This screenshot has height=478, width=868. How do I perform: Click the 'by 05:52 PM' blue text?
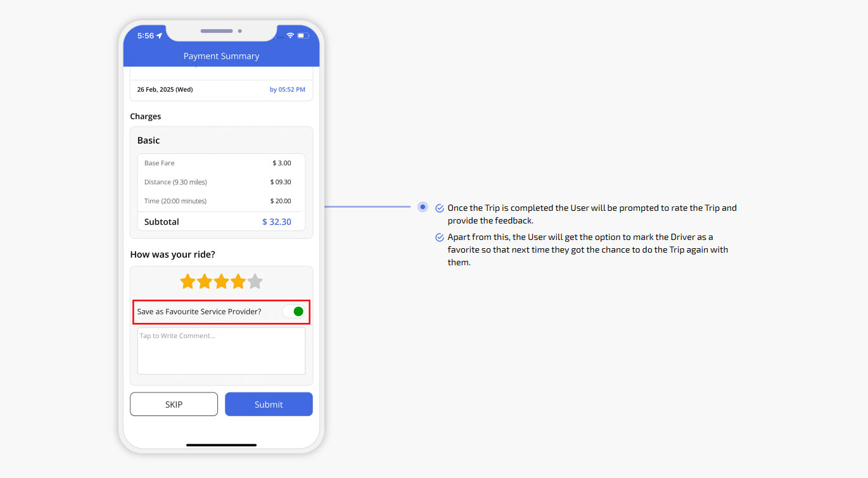[287, 90]
